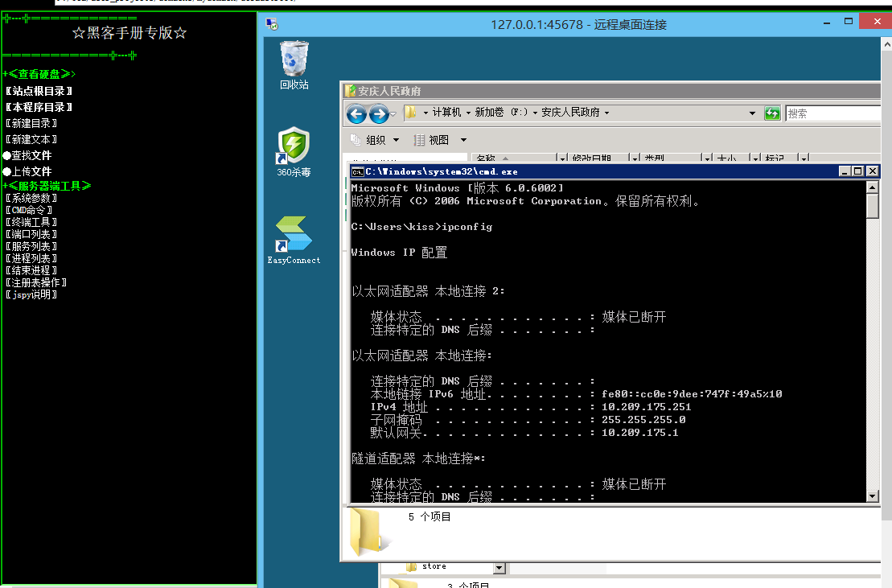Open the 回收站 recycle bin desktop icon
This screenshot has width=892, height=588.
click(x=294, y=65)
